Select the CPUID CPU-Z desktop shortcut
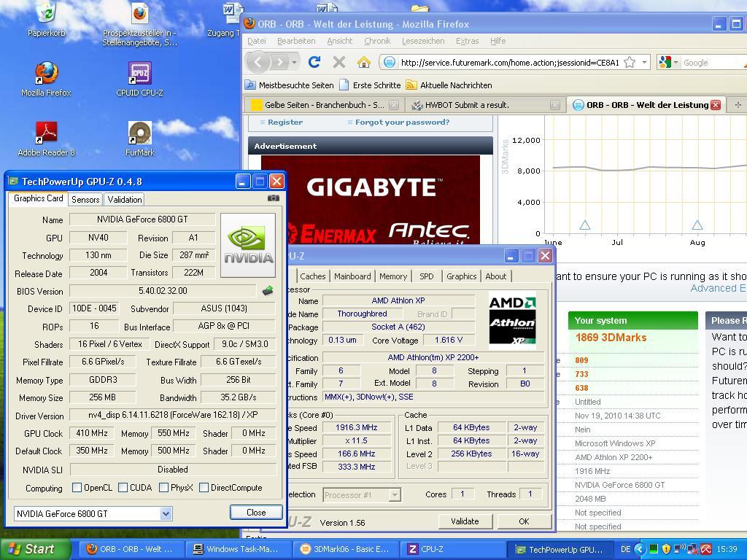 pos(139,79)
